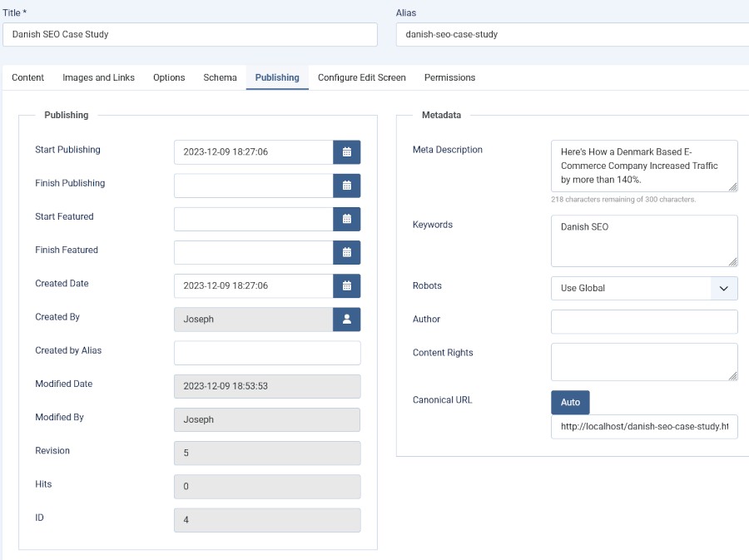
Task: Select a user for Created By
Action: click(x=347, y=319)
